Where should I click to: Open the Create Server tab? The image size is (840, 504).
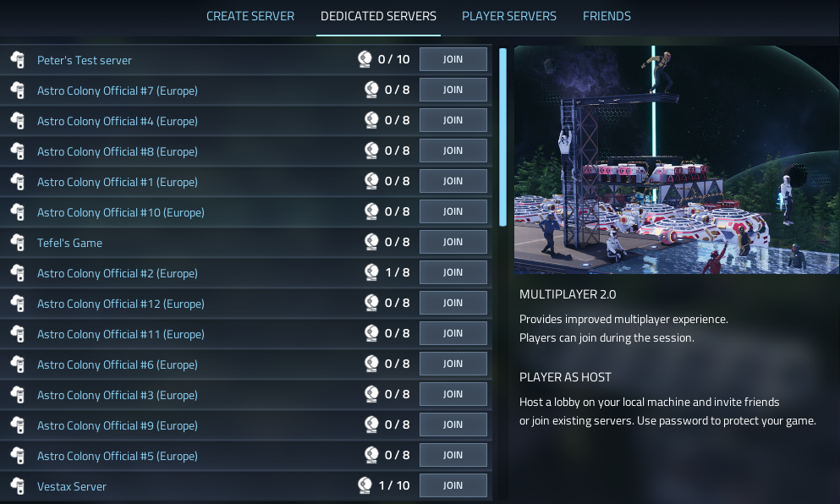point(250,16)
